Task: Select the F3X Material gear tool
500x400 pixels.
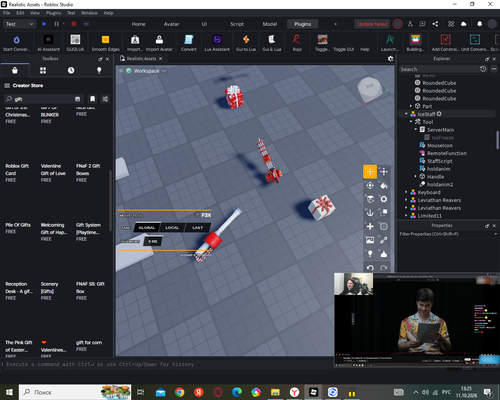Action: tap(384, 199)
